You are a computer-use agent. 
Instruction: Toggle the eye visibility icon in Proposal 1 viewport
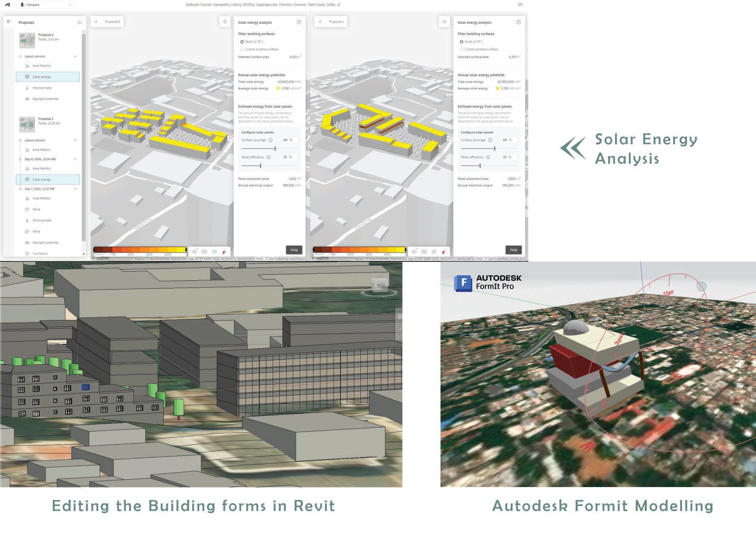click(x=414, y=251)
